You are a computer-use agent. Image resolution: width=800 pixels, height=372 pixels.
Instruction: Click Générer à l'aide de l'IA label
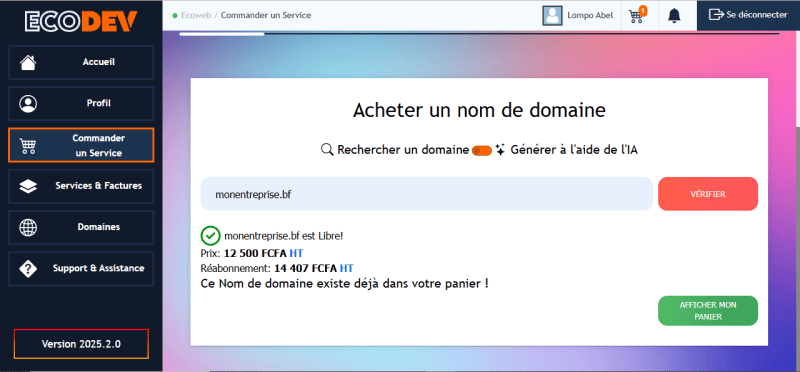click(574, 150)
